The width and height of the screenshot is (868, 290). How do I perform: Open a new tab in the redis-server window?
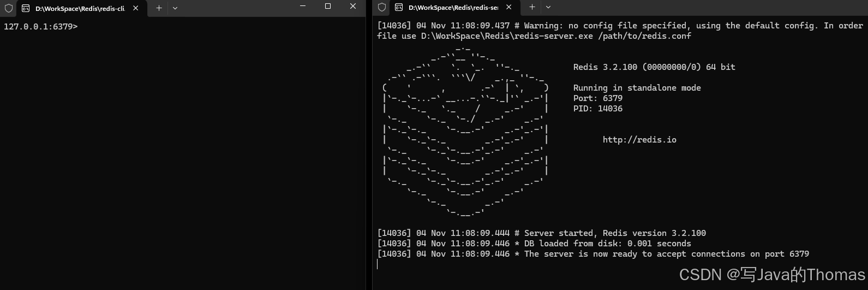532,7
